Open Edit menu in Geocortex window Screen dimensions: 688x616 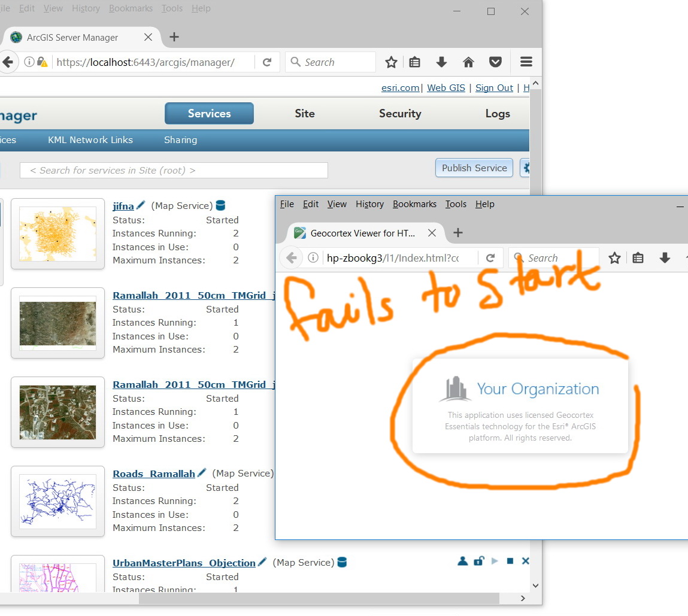[x=311, y=204]
